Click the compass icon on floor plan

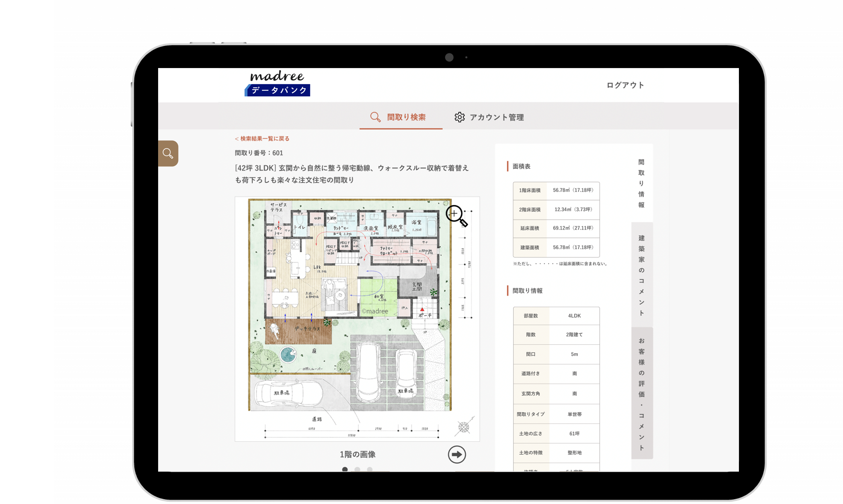(464, 427)
